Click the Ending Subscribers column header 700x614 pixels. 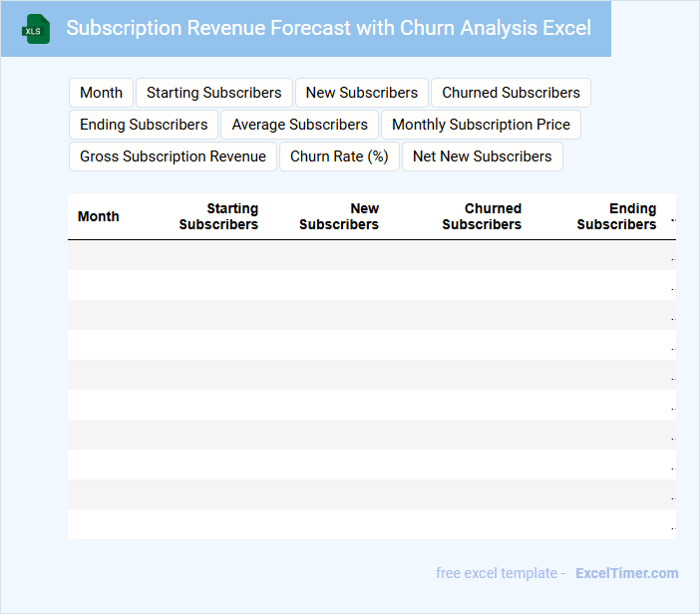[616, 216]
